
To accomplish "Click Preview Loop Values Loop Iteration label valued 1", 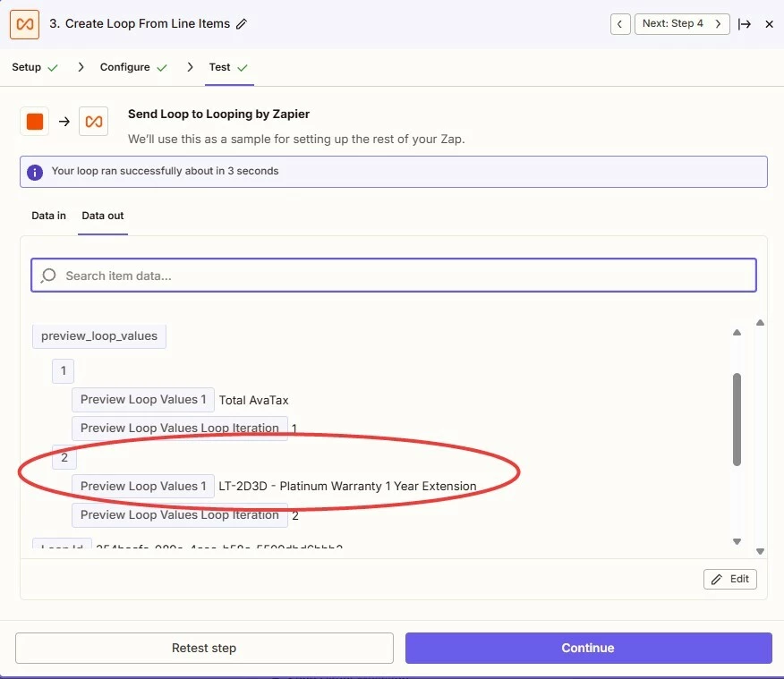I will [180, 429].
